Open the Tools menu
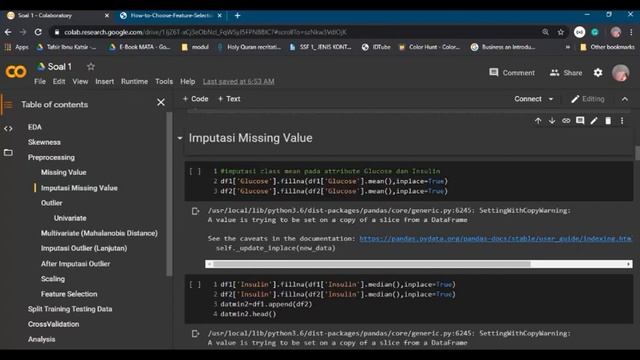This screenshot has height=360, width=640. point(164,82)
